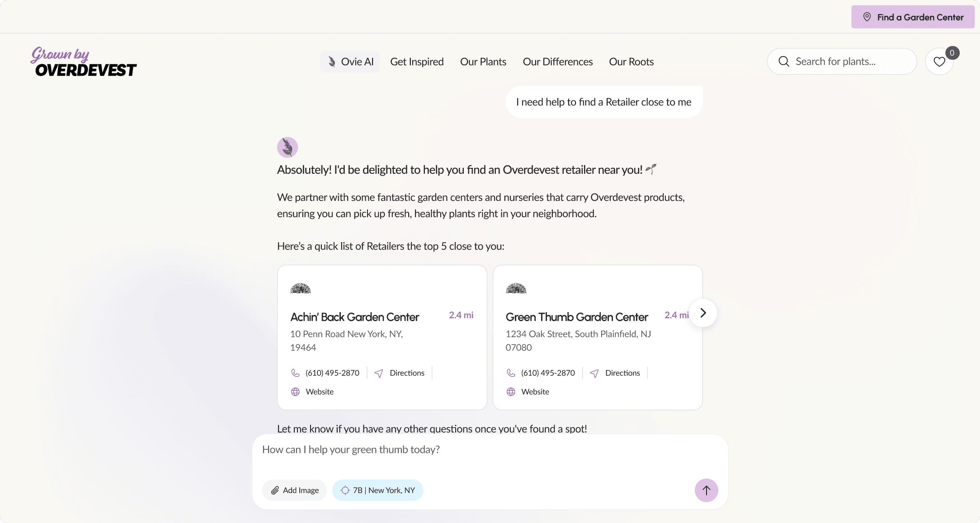Open the Get Inspired page
Screen dimensions: 980x523
417,62
